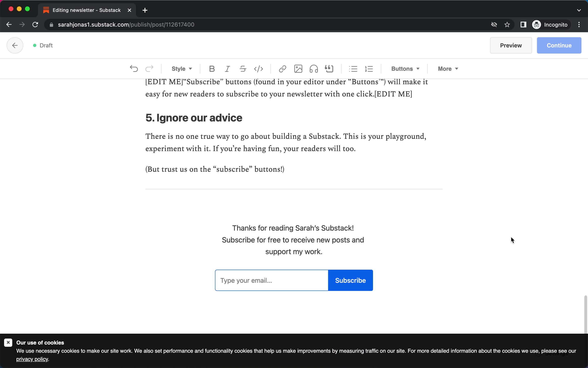Add audio with headphones icon
Screen dimensions: 588x368
tap(314, 69)
